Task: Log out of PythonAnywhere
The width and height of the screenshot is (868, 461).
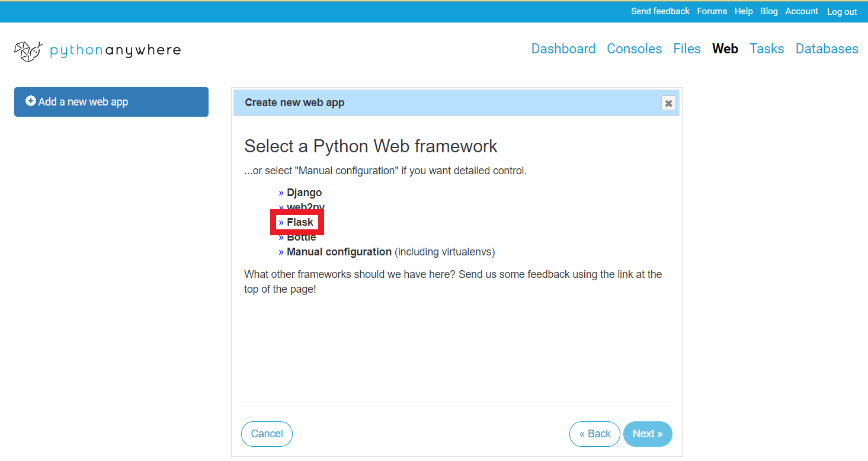Action: (842, 12)
